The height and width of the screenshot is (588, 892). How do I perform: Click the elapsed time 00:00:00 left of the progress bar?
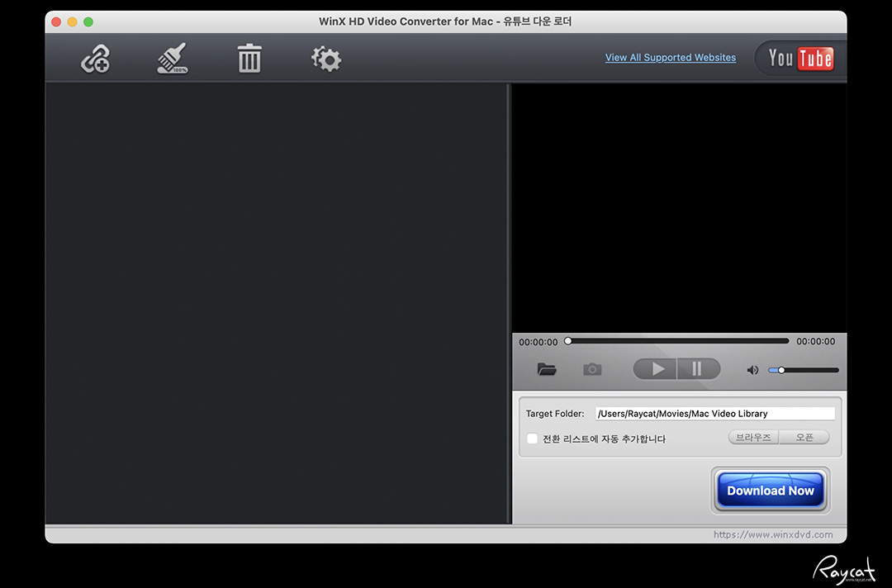tap(539, 342)
